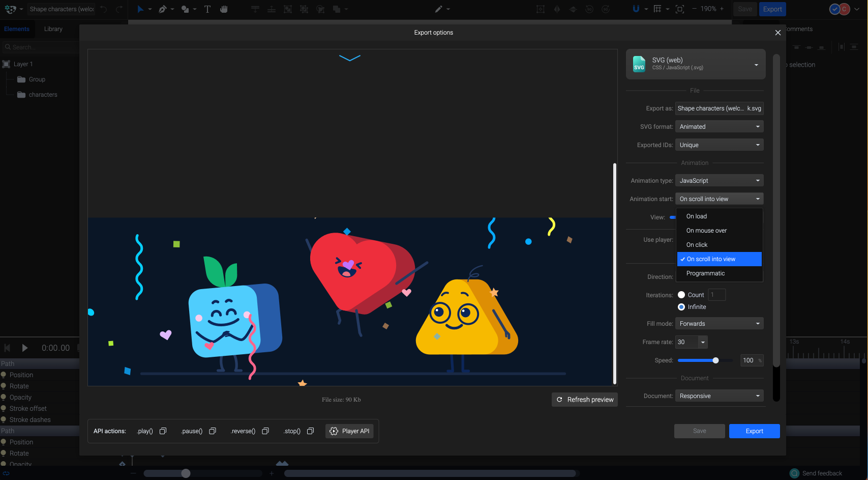Choose On click as animation start

tap(696, 244)
